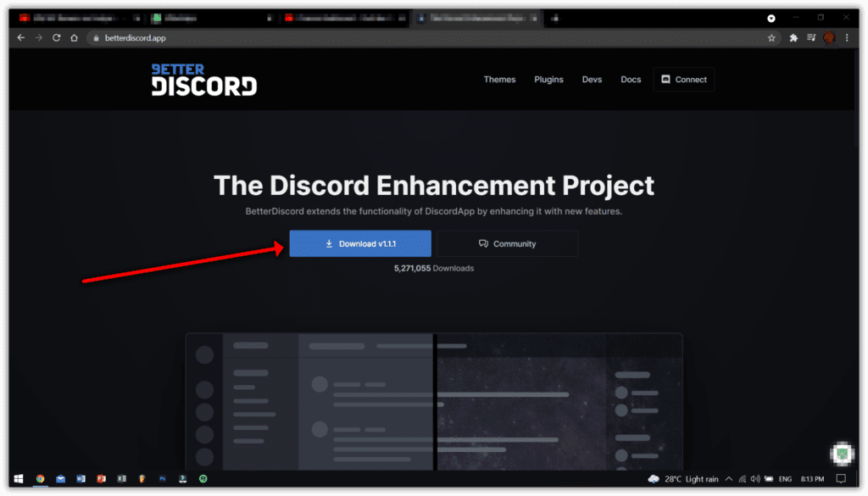Bookmark this page with the star

click(771, 38)
